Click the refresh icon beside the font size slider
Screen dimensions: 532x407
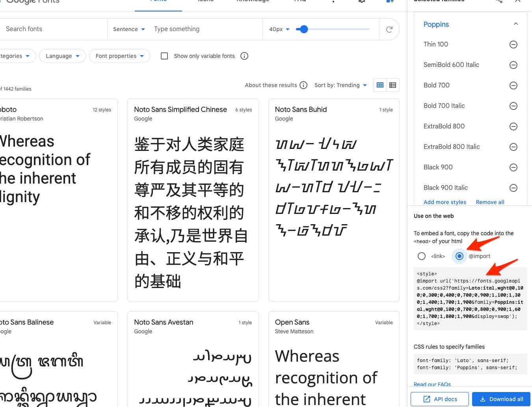tap(389, 29)
